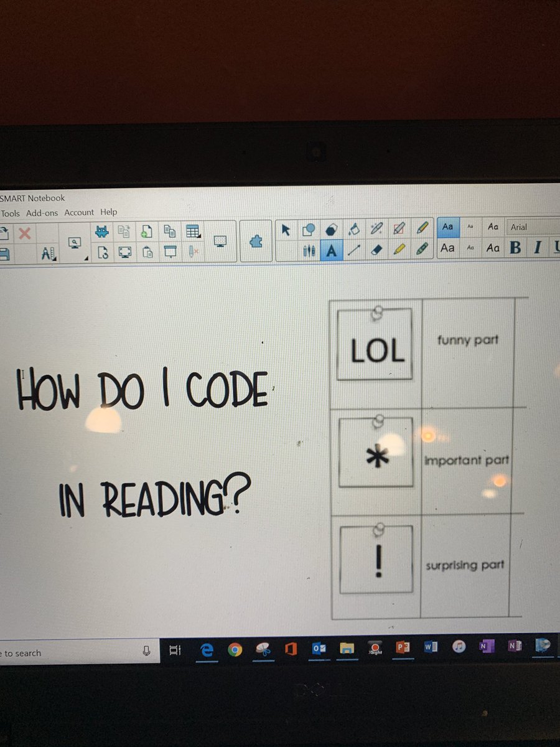Image resolution: width=560 pixels, height=747 pixels.
Task: Select the Fill bucket tool
Action: (354, 230)
